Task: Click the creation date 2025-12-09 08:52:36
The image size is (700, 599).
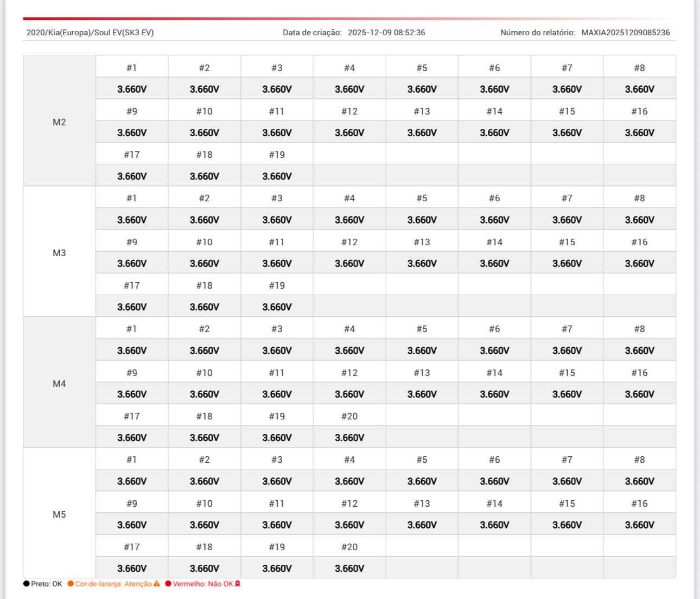Action: pyautogui.click(x=386, y=33)
